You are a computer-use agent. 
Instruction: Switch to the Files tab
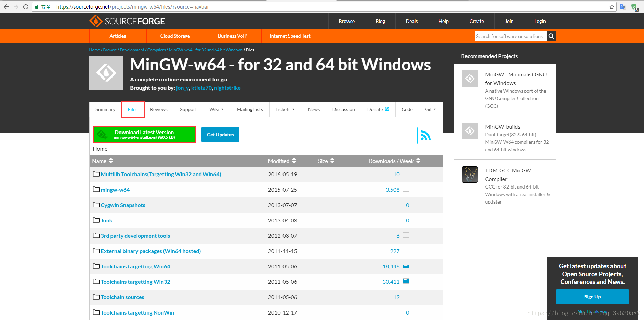pos(133,109)
